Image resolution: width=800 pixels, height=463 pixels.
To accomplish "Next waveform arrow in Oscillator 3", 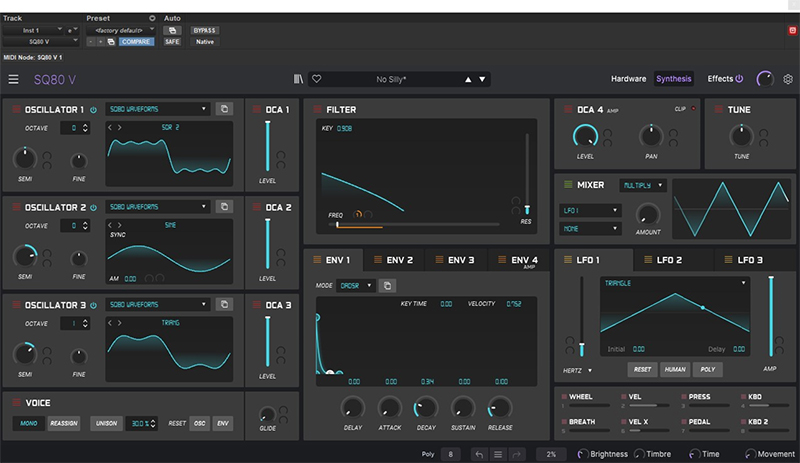I will click(119, 323).
